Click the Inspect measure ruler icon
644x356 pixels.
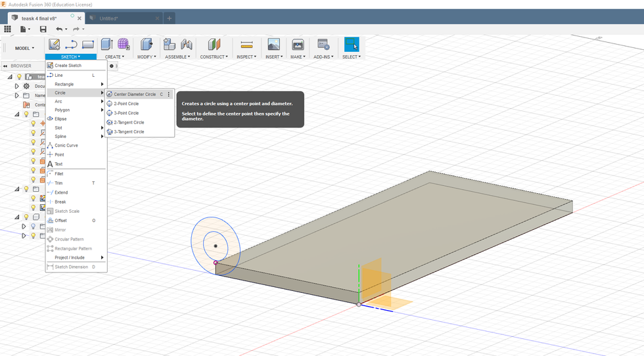[246, 45]
